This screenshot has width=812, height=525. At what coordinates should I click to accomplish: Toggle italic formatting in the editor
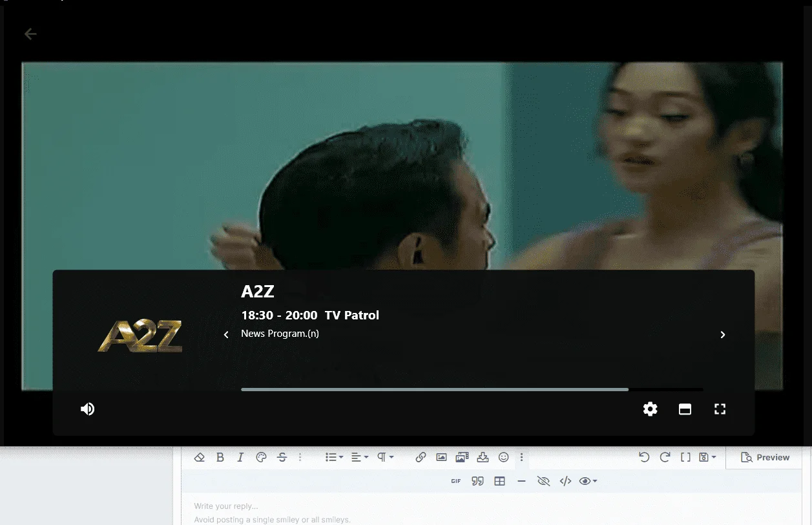(240, 457)
